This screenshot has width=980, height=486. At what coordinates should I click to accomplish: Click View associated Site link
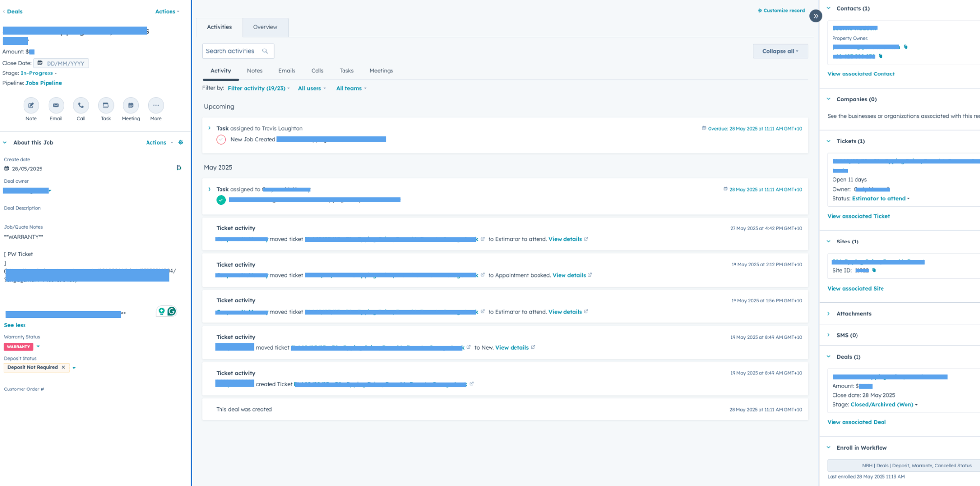tap(856, 289)
